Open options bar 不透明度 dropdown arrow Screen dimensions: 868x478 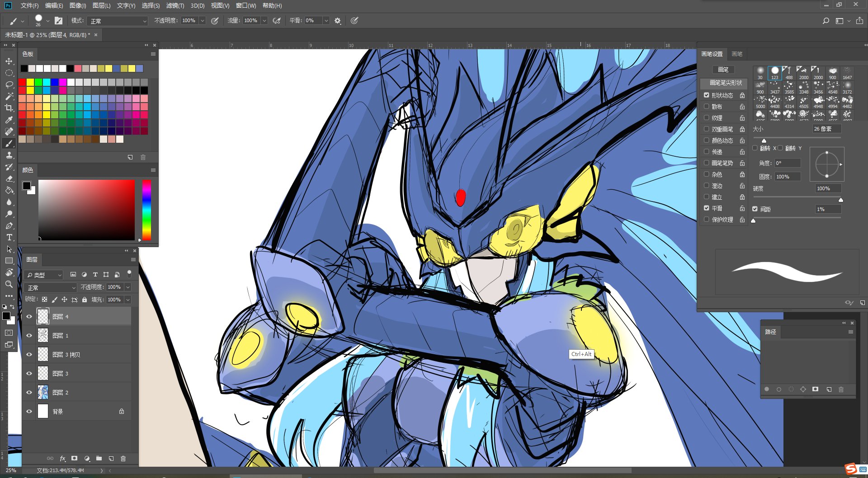[203, 21]
